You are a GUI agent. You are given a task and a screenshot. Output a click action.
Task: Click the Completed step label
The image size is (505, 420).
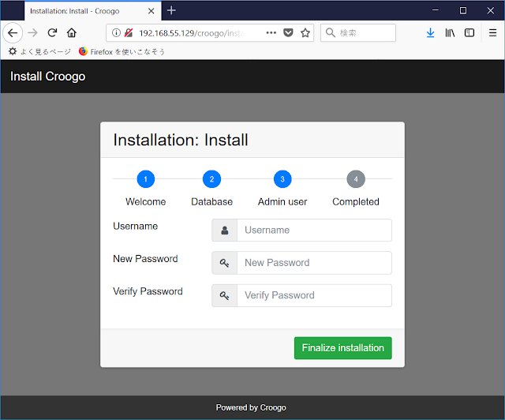click(x=356, y=202)
